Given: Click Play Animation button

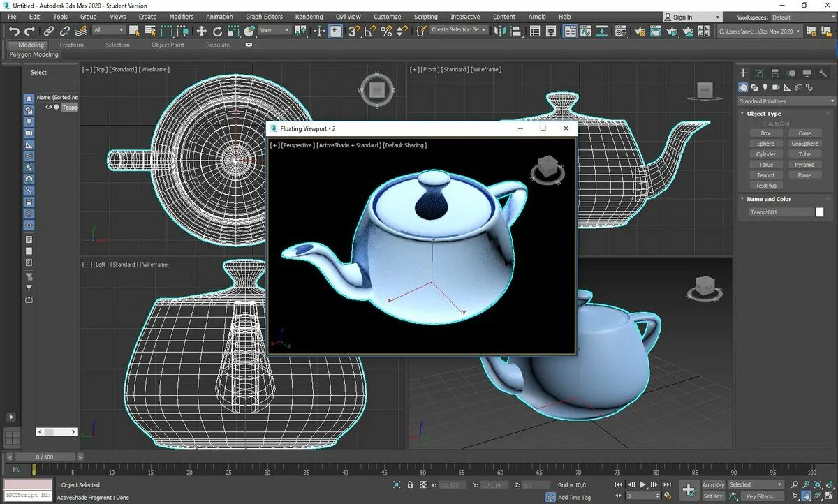Looking at the screenshot, I should tap(642, 484).
